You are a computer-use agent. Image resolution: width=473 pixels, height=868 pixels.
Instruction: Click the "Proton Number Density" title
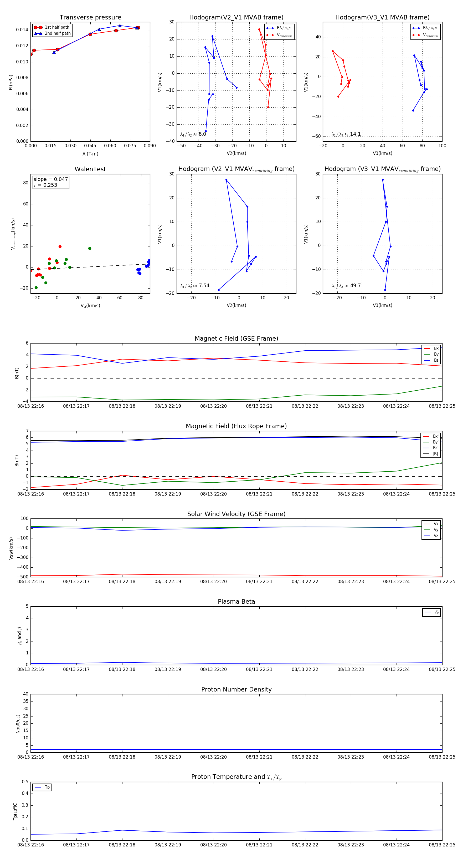[x=236, y=689]
